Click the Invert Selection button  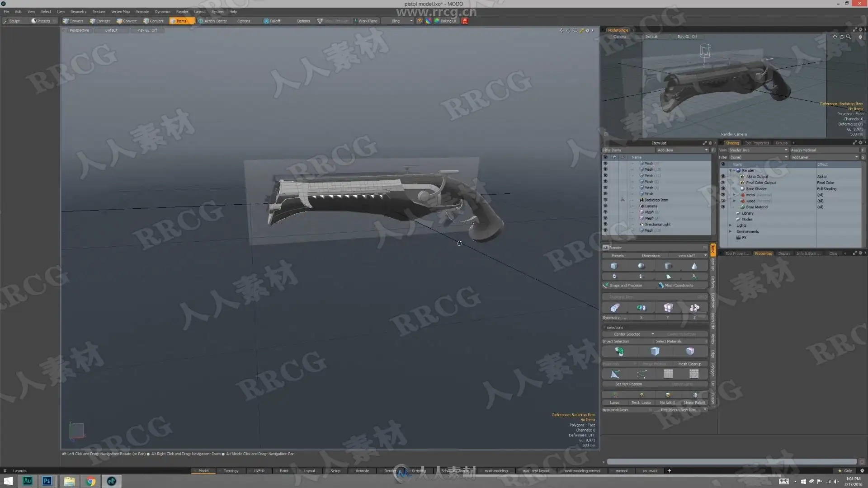pos(616,342)
